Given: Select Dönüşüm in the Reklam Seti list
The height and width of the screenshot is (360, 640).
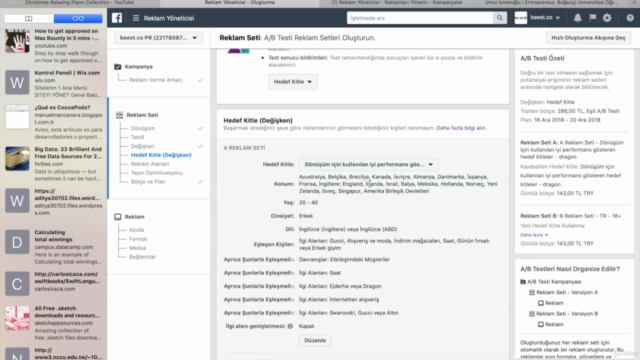Looking at the screenshot, I should [x=143, y=128].
